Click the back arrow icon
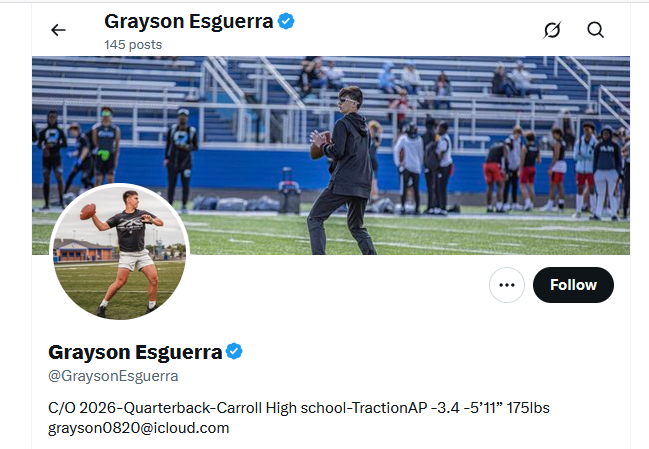This screenshot has height=449, width=649. pyautogui.click(x=58, y=30)
